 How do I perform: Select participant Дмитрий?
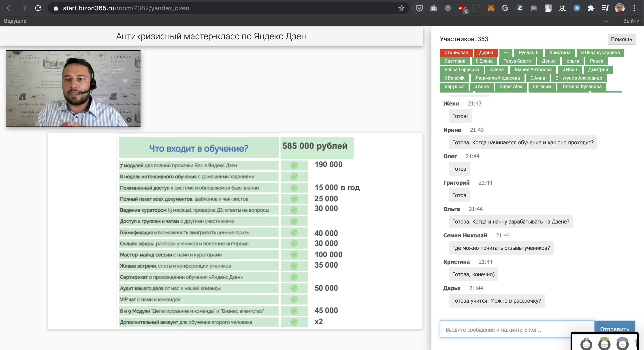[x=598, y=70]
